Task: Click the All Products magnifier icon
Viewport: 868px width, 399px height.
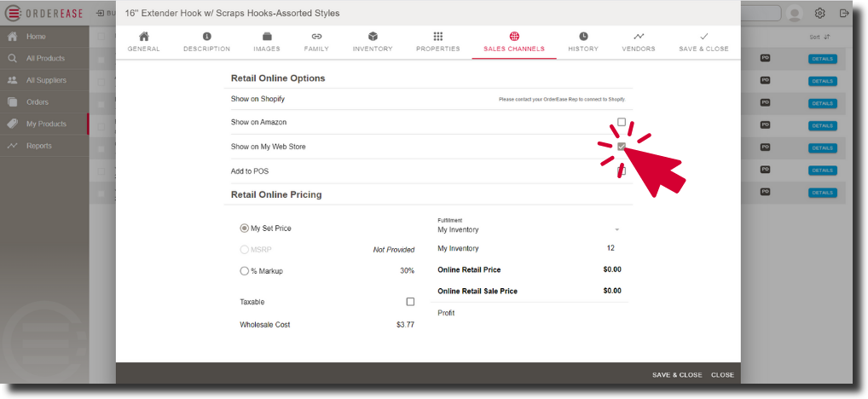Action: click(x=12, y=58)
